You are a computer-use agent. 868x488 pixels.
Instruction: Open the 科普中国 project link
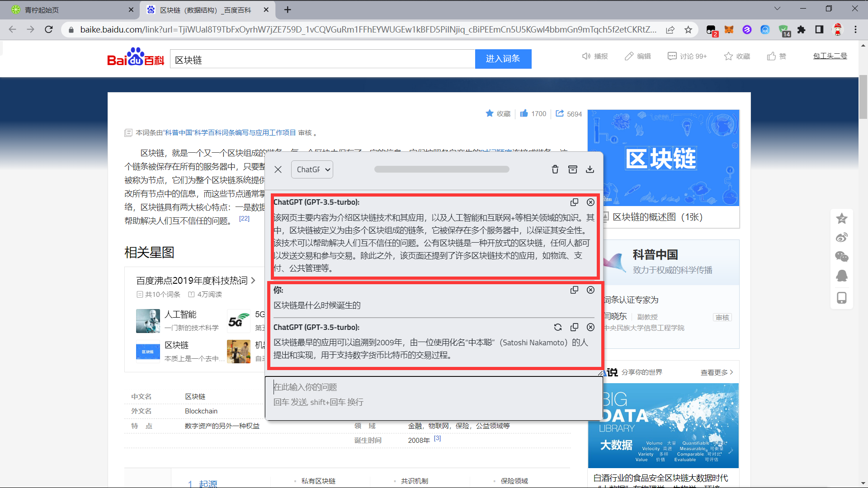tap(229, 132)
